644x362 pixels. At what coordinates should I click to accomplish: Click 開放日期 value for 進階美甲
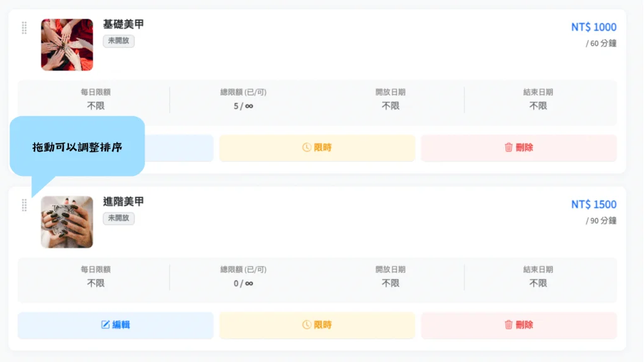[391, 283]
